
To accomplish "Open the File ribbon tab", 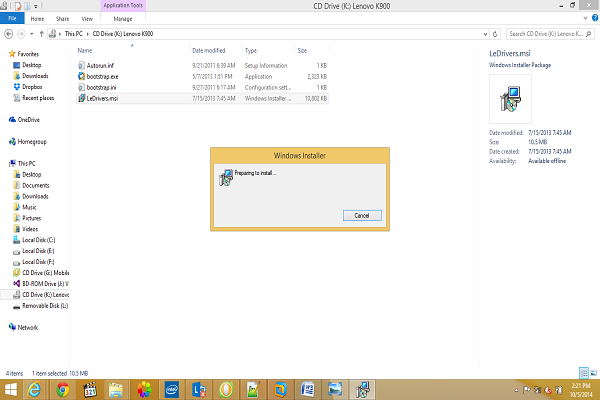I will click(12, 18).
